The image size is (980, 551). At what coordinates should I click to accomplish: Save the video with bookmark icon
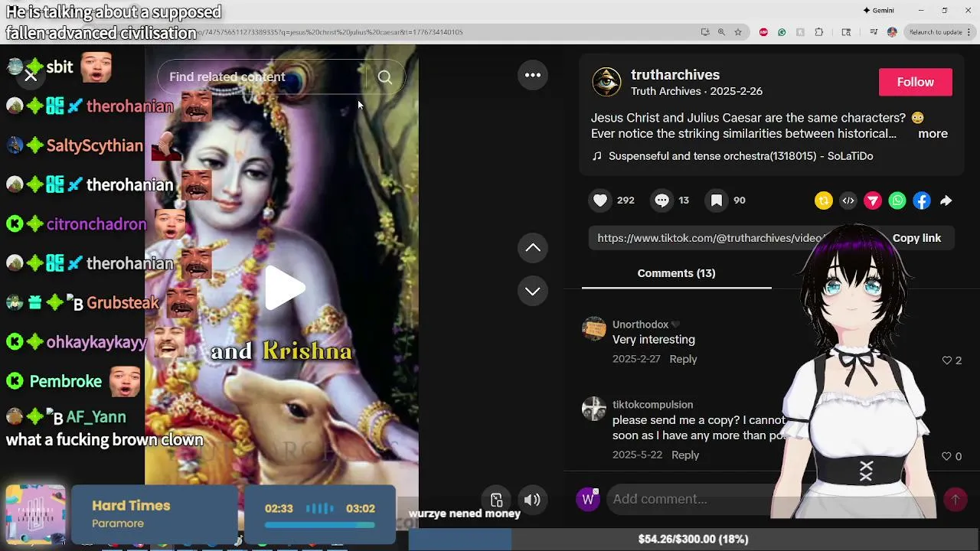(717, 201)
